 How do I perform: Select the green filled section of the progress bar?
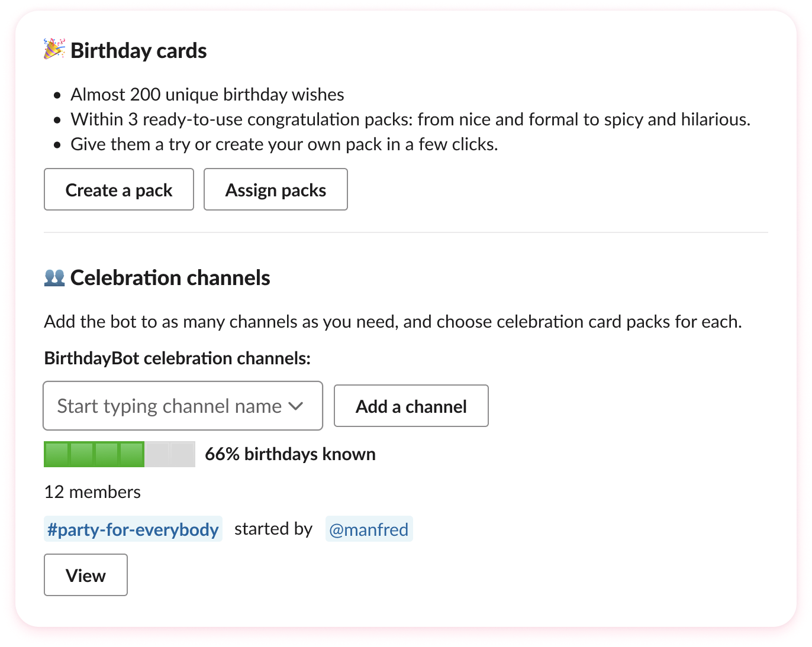click(95, 454)
